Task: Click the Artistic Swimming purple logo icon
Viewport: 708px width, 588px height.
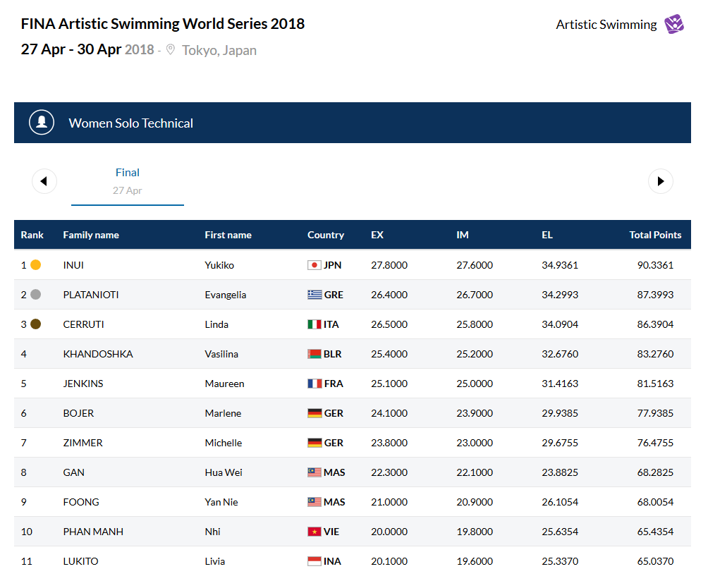Action: click(674, 24)
